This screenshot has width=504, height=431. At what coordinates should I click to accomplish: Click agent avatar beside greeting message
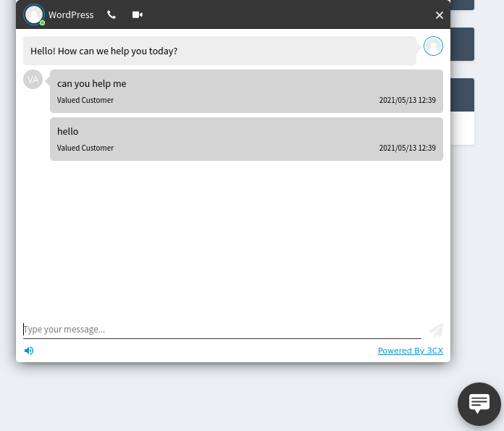point(433,46)
